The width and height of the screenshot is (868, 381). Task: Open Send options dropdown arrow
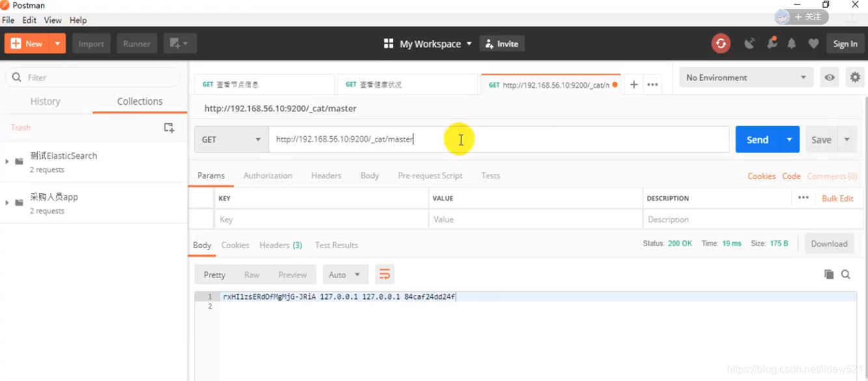pos(789,139)
